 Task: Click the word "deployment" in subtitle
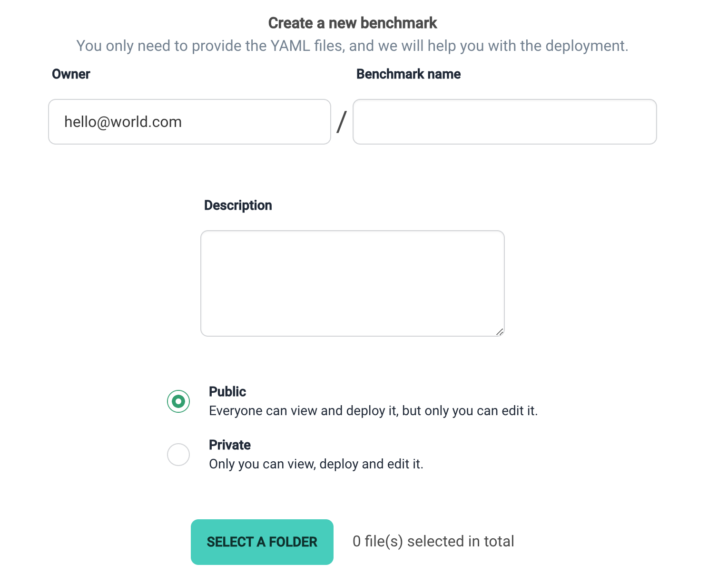(x=585, y=46)
